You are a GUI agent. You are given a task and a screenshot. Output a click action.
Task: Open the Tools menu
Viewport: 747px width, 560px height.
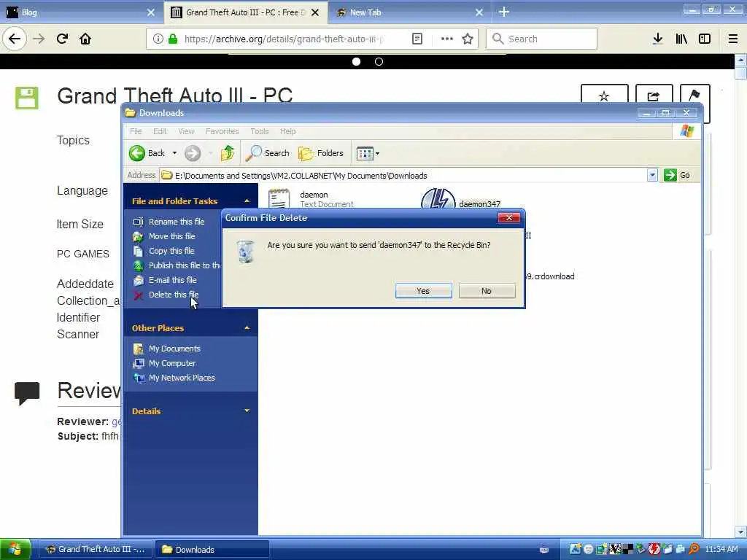pyautogui.click(x=259, y=131)
